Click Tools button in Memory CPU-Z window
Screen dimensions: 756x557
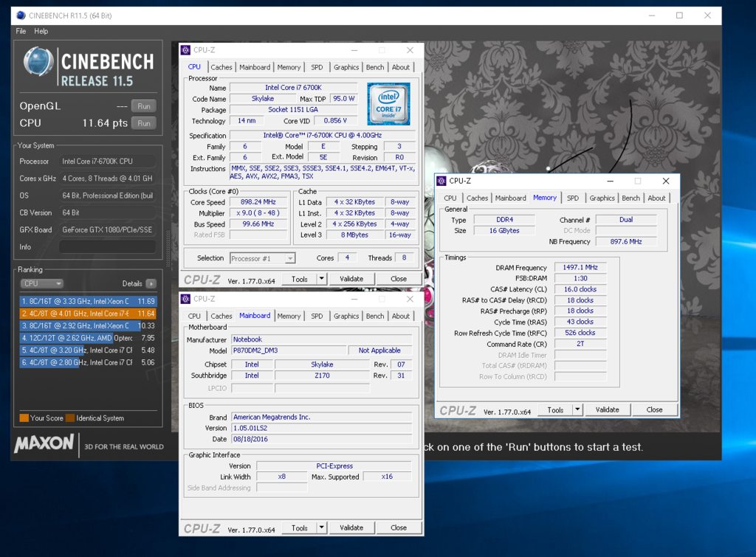coord(555,409)
